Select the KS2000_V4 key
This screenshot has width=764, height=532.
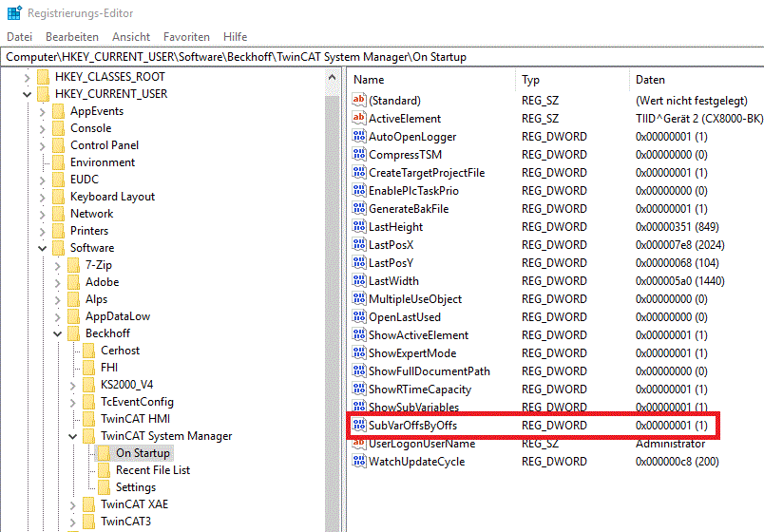click(x=126, y=385)
